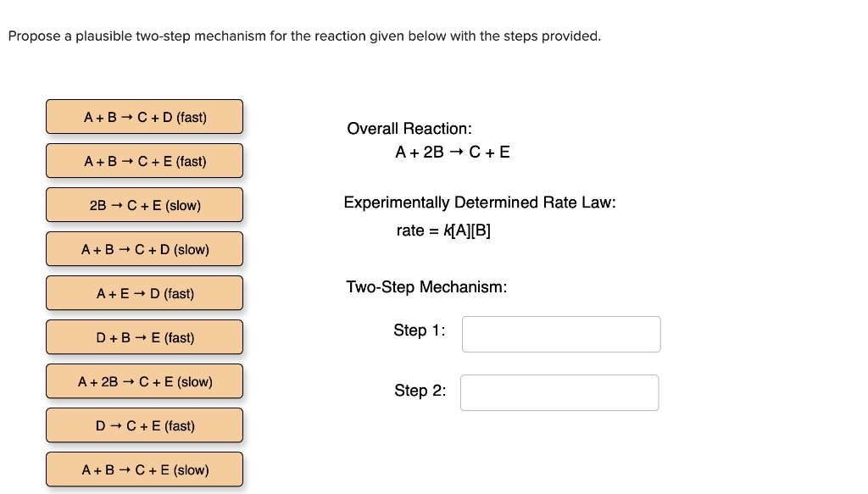Screen dimensions: 868x494
Task: Click the '2B → C + E (slow)' tile
Action: point(144,205)
